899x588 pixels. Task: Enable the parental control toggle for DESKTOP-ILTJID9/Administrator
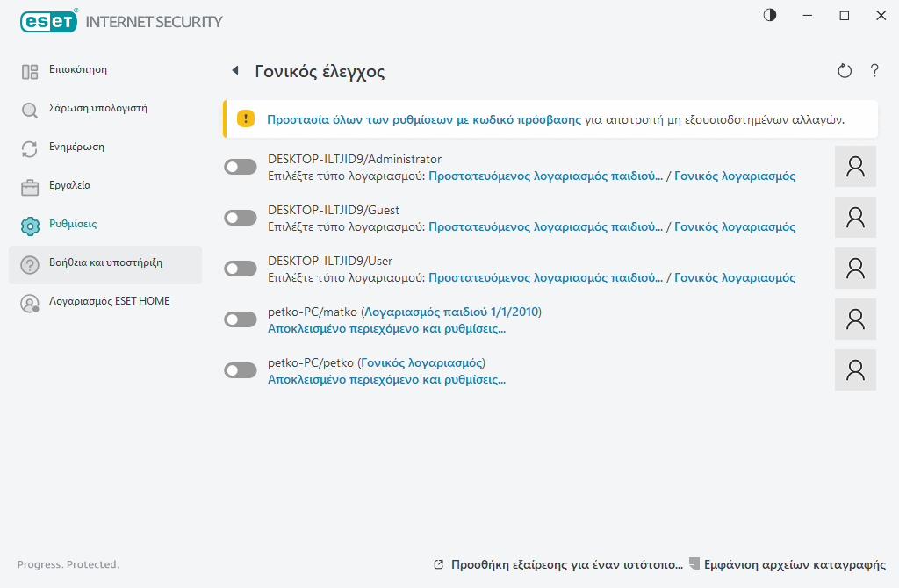241,167
